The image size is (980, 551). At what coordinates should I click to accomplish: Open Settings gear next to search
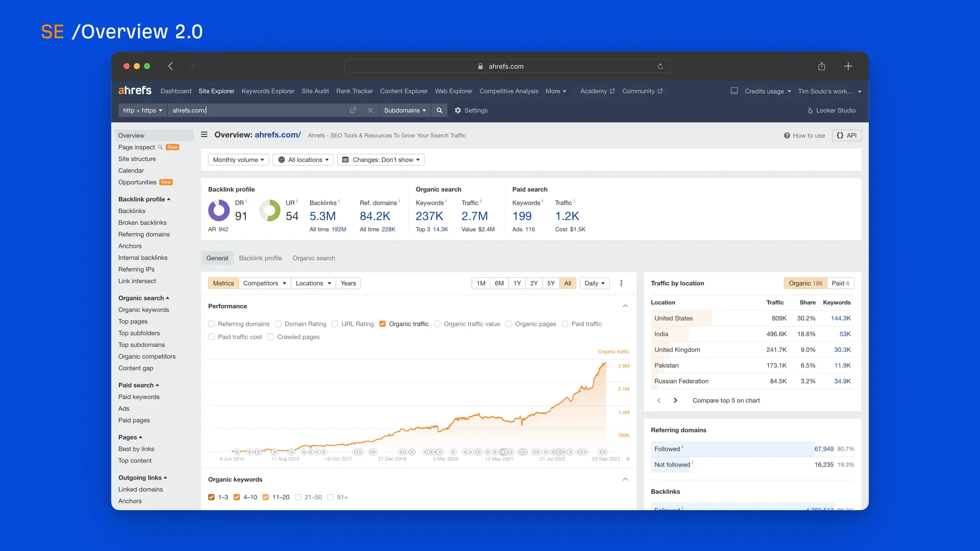(471, 110)
